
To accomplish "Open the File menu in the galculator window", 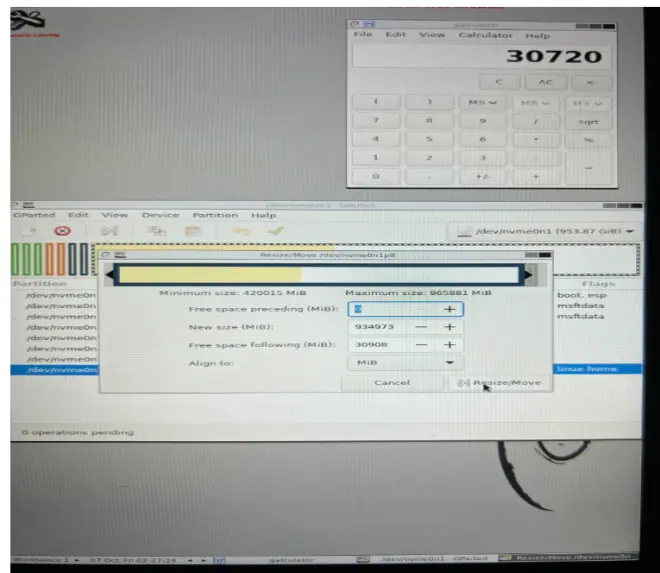I will 363,34.
